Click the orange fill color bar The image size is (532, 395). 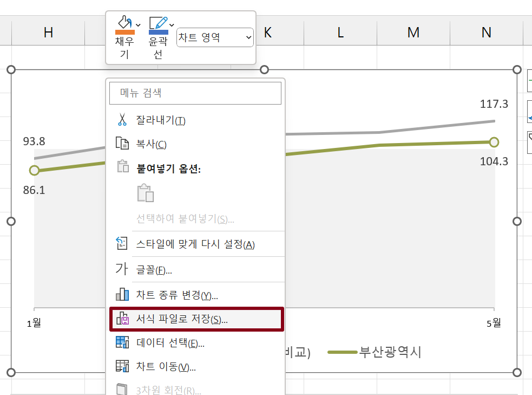[125, 33]
